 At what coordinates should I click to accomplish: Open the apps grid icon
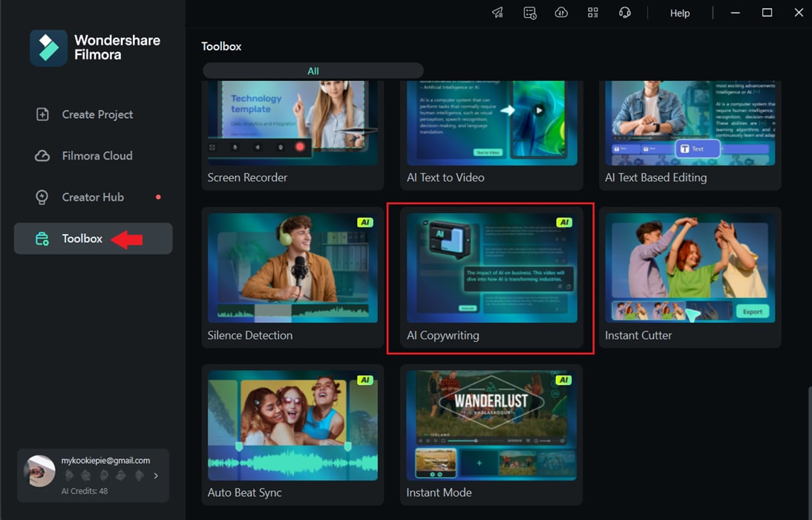click(593, 13)
